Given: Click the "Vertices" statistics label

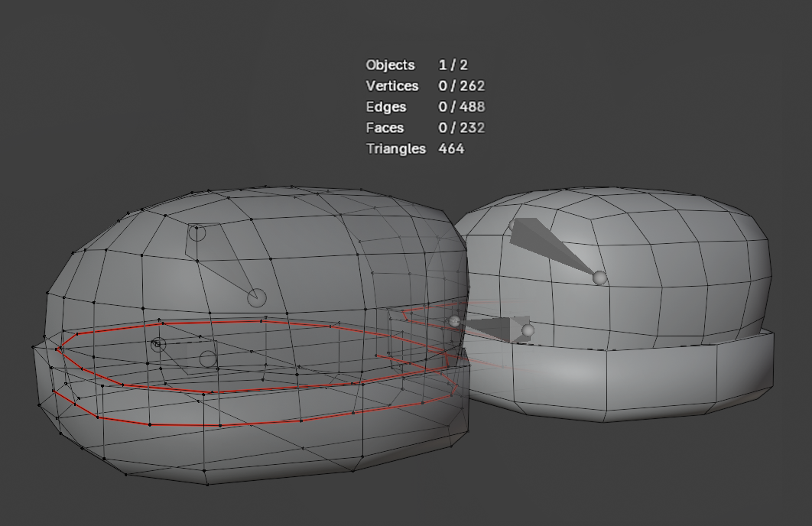Looking at the screenshot, I should pos(391,86).
